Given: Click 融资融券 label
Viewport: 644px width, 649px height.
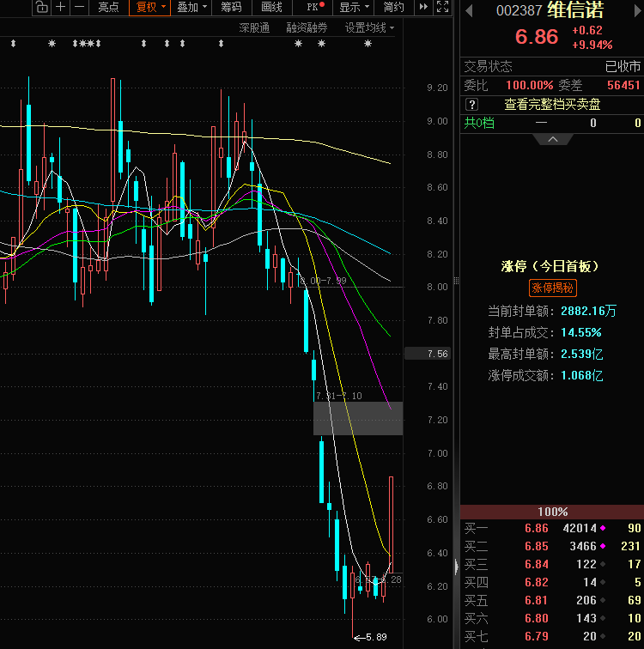Looking at the screenshot, I should point(307,27).
